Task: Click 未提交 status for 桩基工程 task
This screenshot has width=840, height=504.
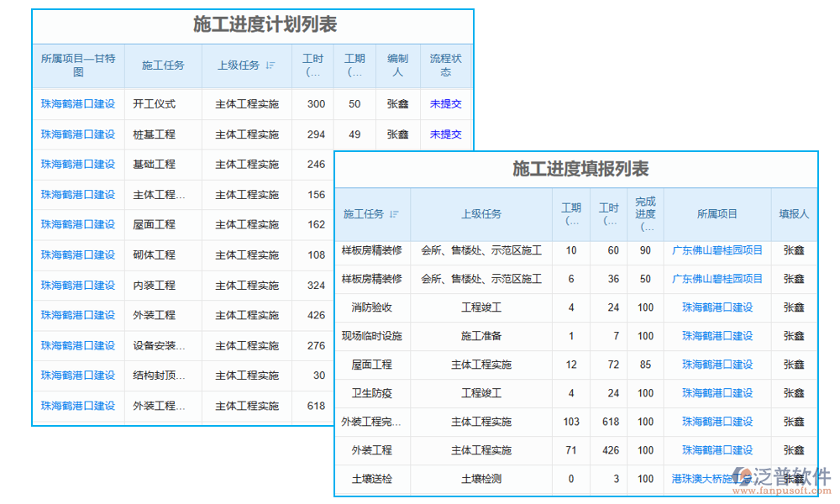Action: click(446, 134)
